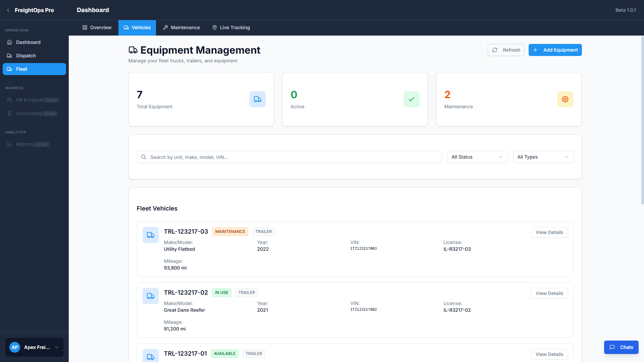Screen dimensions: 644x362
Task: Go to the Overview tab
Action: [97, 27]
